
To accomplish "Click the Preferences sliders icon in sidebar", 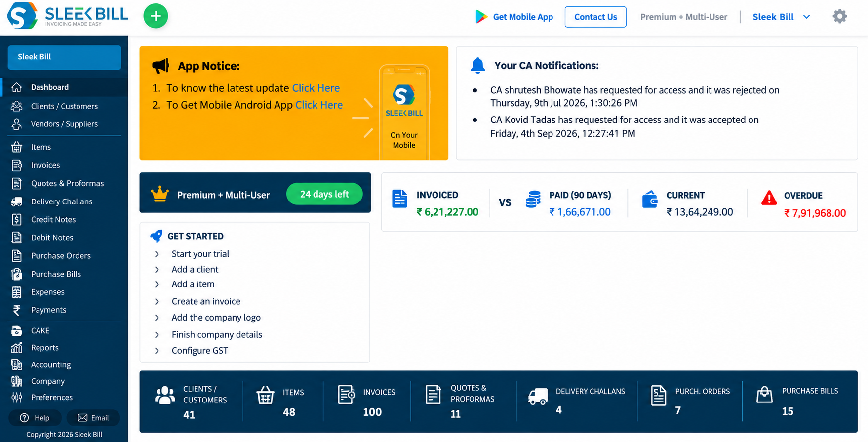I will [17, 397].
